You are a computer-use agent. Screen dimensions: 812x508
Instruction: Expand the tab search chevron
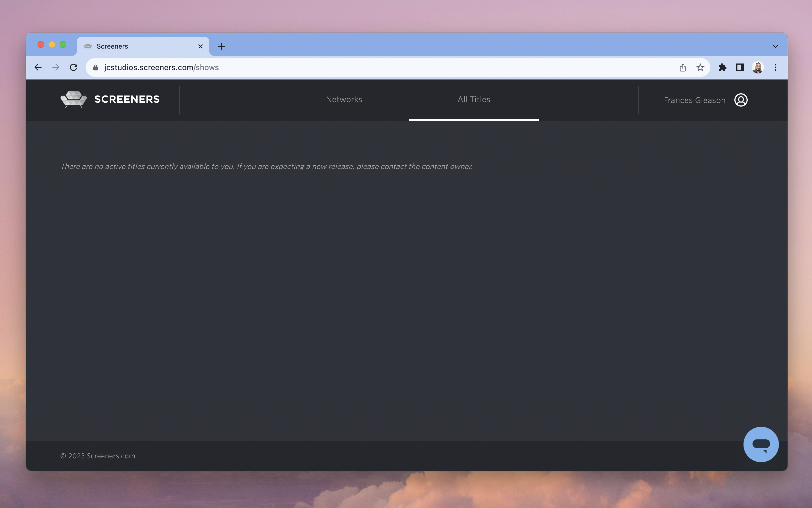click(775, 46)
